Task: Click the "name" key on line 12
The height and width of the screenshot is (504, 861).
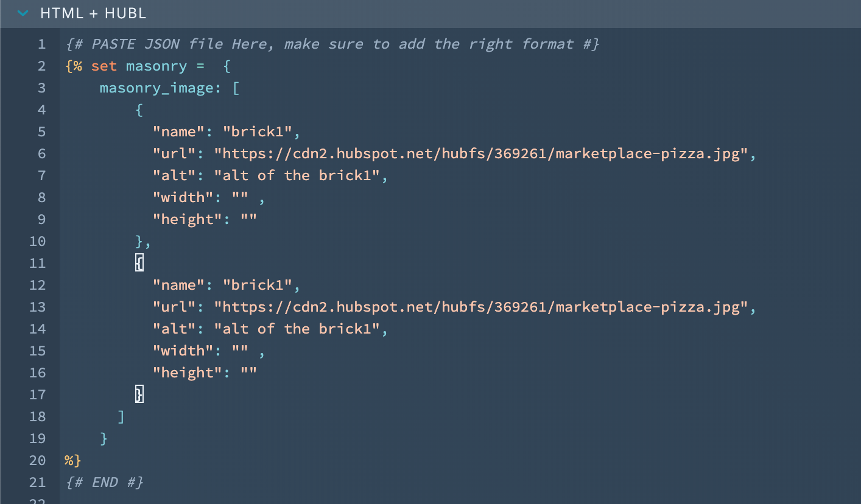Action: [178, 285]
